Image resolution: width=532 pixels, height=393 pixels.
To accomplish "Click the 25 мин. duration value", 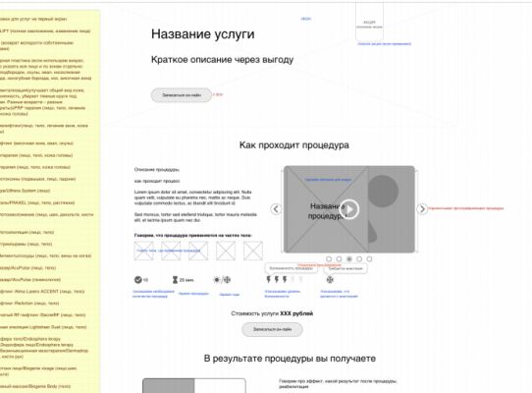I will tap(186, 280).
